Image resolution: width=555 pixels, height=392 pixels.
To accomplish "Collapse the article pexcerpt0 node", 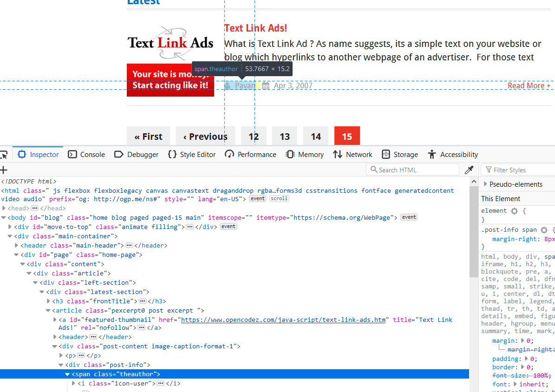I will point(48,311).
